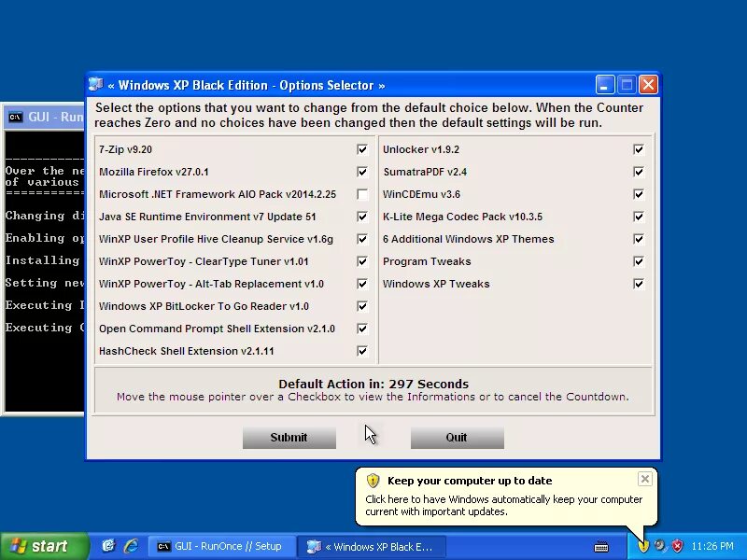Click the Keep your computer up to date balloon
Image resolution: width=747 pixels, height=560 pixels.
[506, 497]
